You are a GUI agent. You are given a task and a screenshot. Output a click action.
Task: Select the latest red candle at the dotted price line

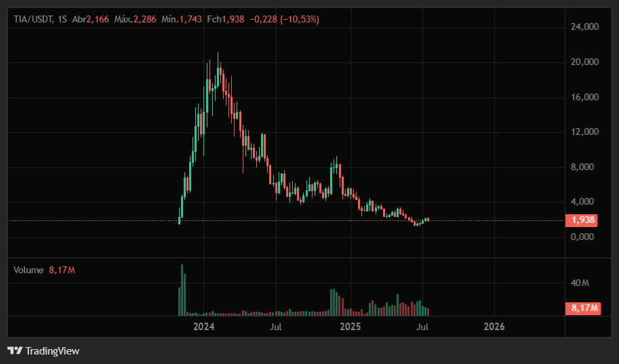[428, 220]
